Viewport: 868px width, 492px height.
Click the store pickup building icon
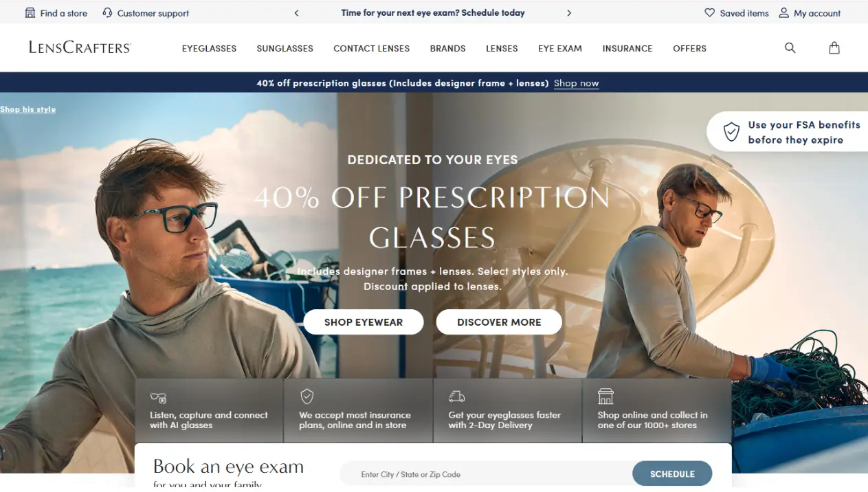pos(605,396)
